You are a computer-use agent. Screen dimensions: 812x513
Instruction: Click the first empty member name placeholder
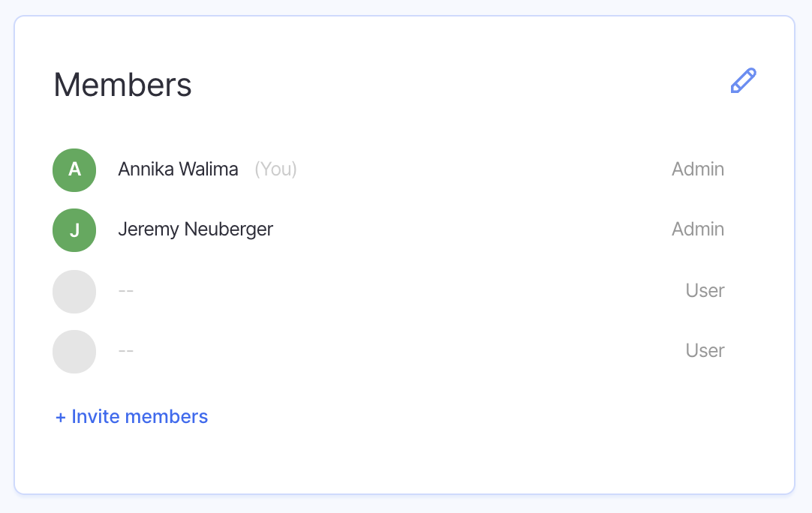tap(125, 291)
